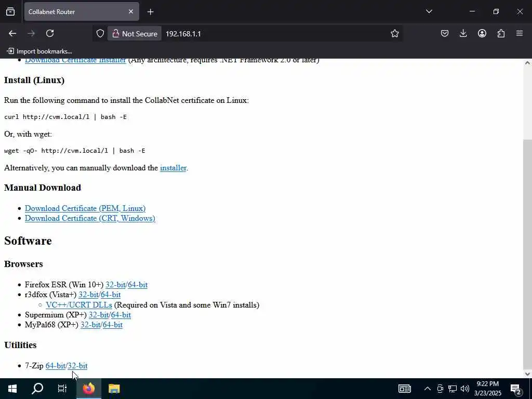Open the Save to Pocket icon
The width and height of the screenshot is (532, 399).
(x=445, y=33)
